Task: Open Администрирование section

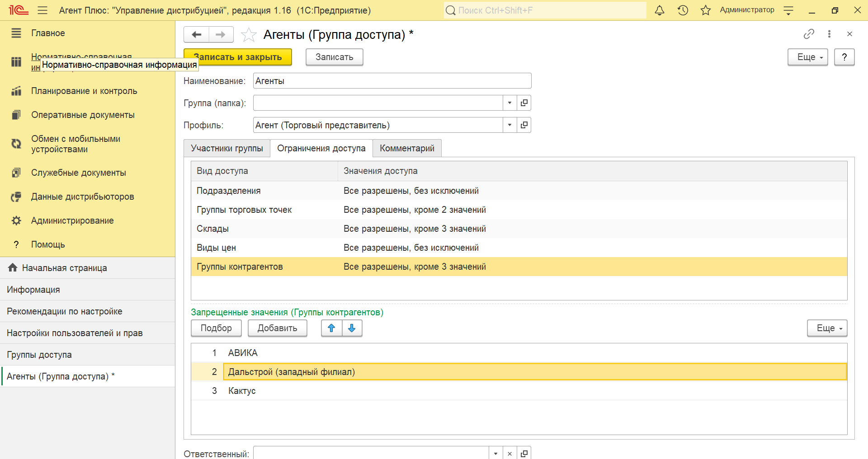Action: click(x=72, y=220)
